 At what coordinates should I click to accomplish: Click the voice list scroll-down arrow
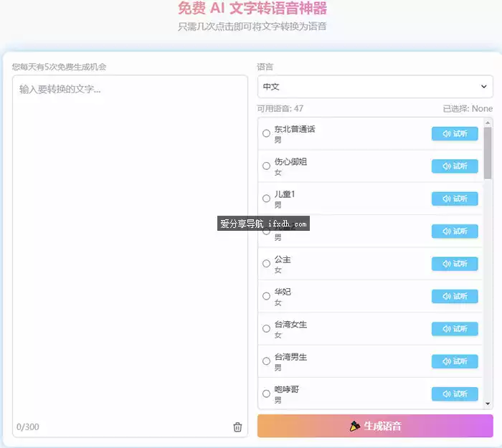[x=488, y=404]
